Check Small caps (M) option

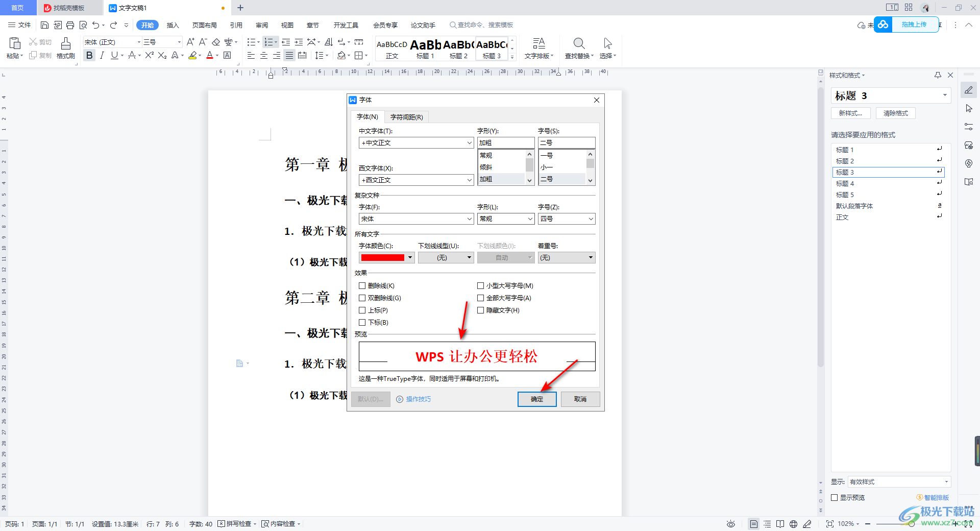coord(480,286)
